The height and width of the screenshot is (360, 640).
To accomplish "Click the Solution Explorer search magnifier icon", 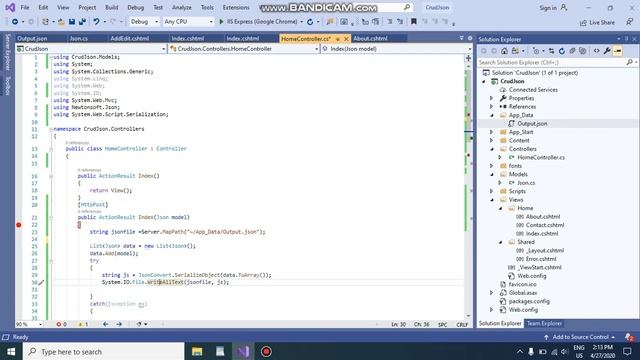I will (629, 62).
